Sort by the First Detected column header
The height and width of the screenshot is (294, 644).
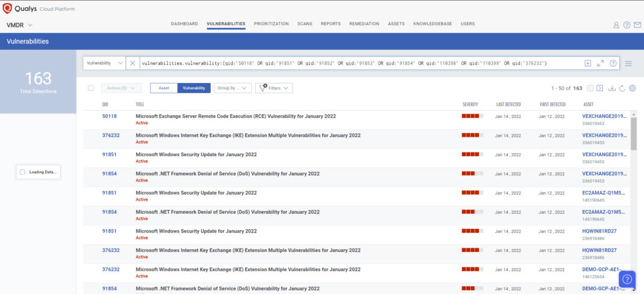point(553,104)
